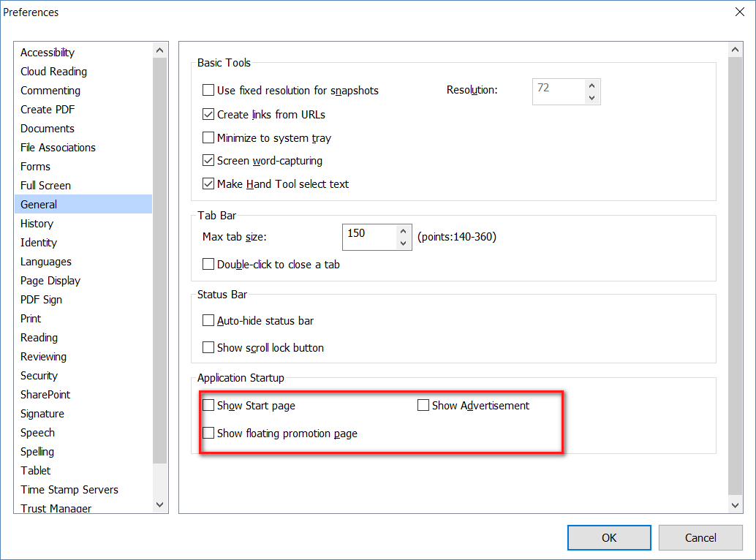The image size is (756, 560).
Task: Cancel the Preferences dialog
Action: click(700, 537)
